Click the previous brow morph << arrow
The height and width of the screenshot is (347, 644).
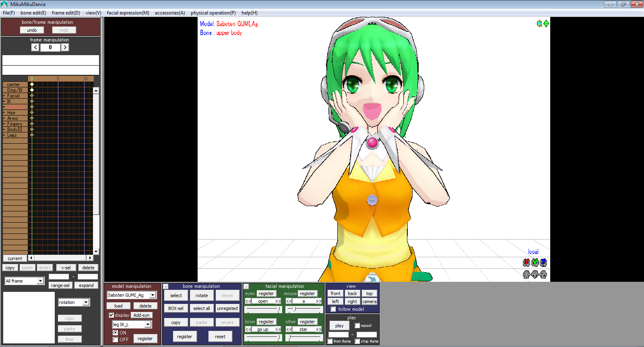pos(248,329)
